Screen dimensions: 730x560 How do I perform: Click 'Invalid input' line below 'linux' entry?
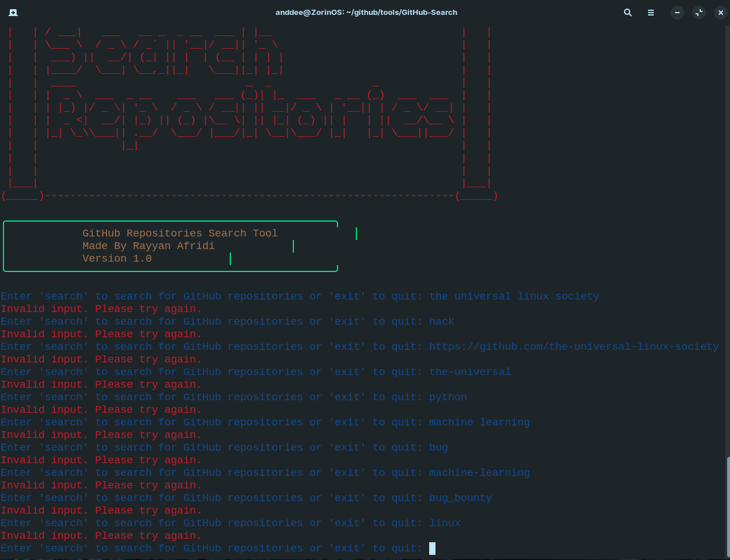point(101,535)
